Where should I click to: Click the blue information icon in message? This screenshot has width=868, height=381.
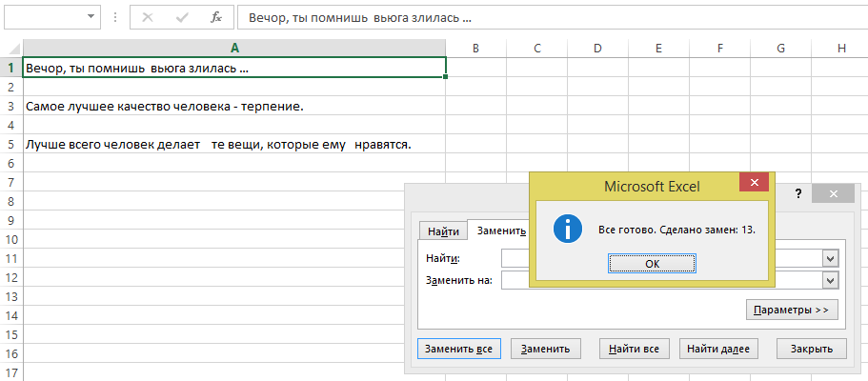(x=568, y=229)
